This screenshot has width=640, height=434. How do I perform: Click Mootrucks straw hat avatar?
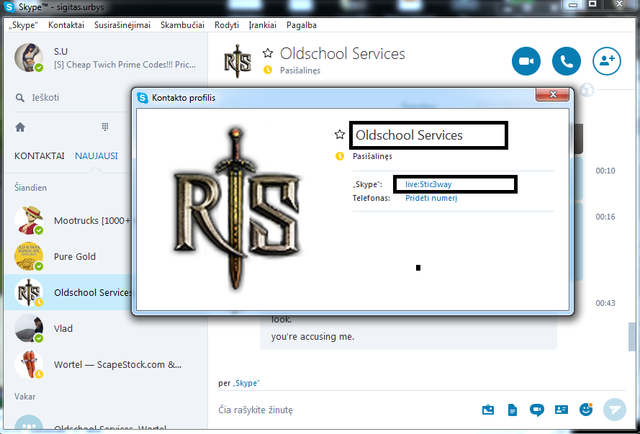(x=29, y=220)
